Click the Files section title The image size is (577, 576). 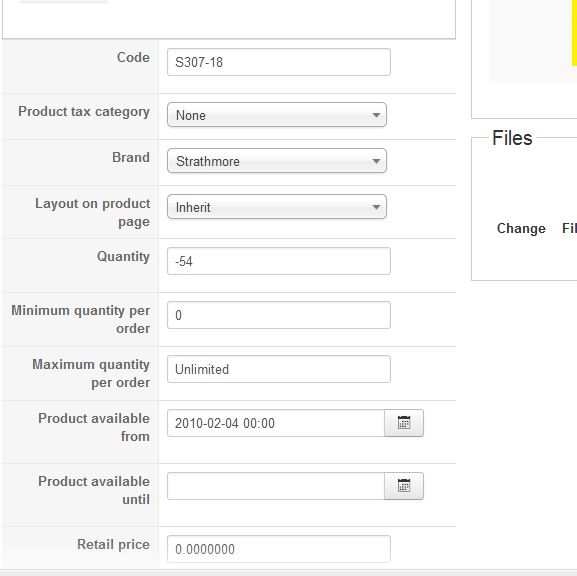point(512,138)
